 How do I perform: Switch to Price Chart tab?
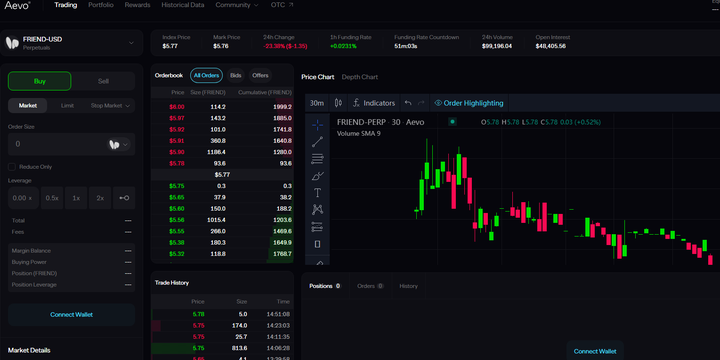coord(318,77)
